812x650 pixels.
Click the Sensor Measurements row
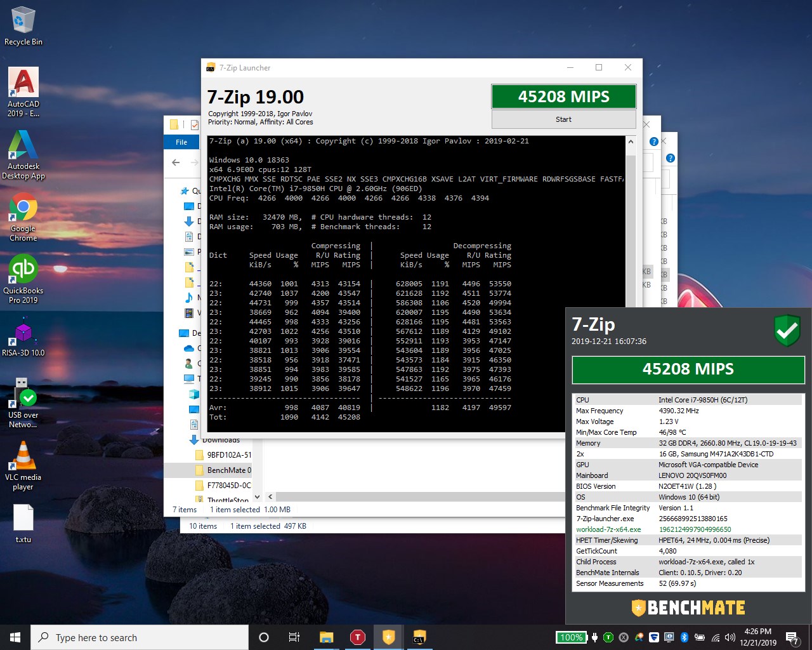pyautogui.click(x=688, y=583)
